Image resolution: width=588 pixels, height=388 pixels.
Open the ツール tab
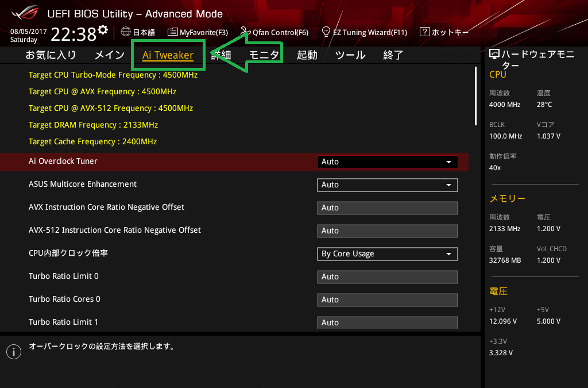[350, 55]
